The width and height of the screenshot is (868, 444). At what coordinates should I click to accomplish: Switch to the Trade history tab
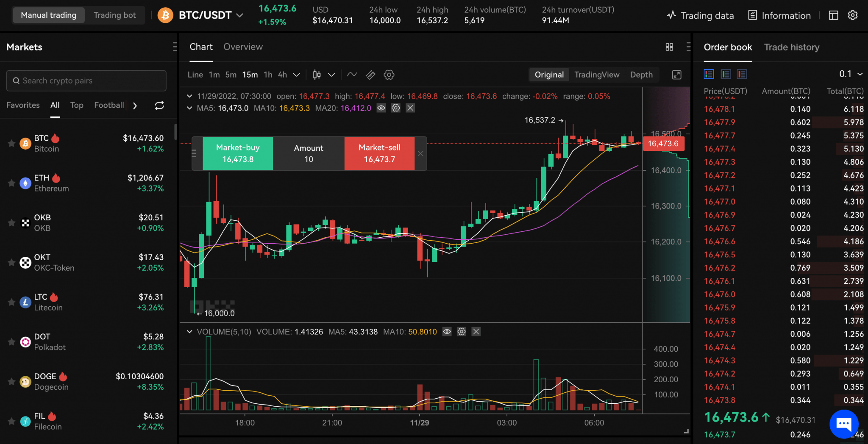click(x=792, y=47)
